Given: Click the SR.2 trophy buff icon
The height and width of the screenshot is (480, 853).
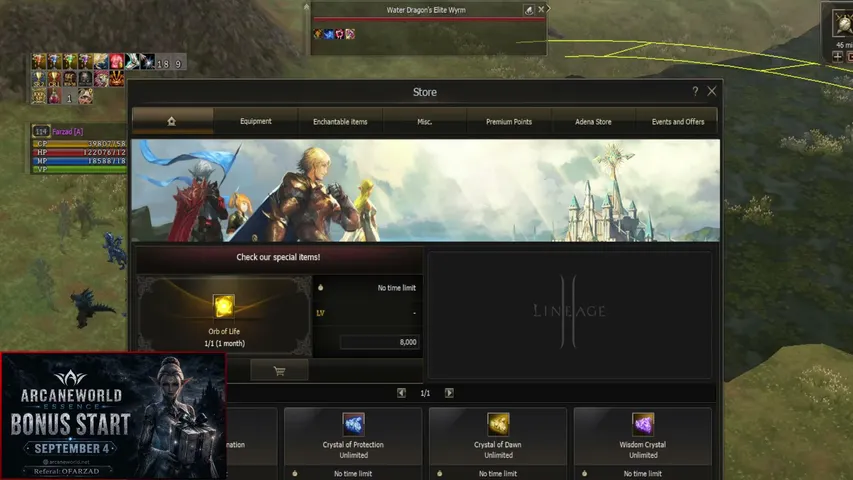Looking at the screenshot, I should pyautogui.click(x=39, y=78).
